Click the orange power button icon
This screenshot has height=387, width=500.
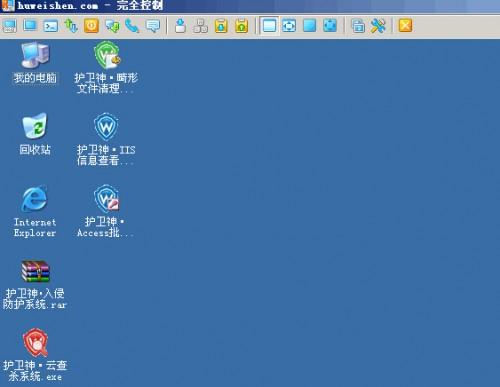[x=91, y=26]
